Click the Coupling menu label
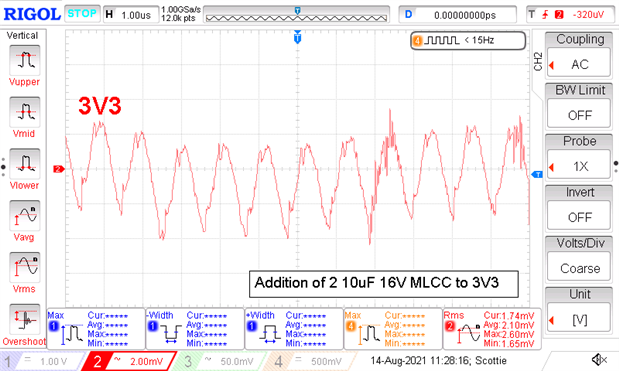This screenshot has width=619, height=371. click(580, 39)
